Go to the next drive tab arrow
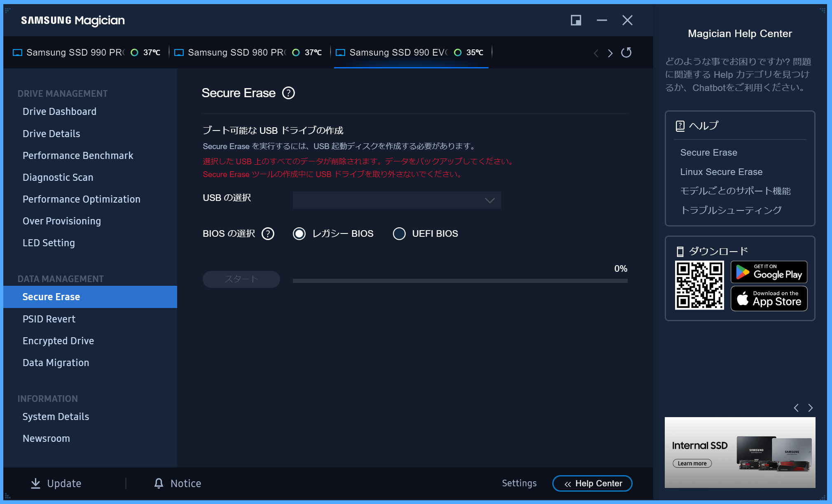Screen dimensions: 832x504 [x=610, y=53]
